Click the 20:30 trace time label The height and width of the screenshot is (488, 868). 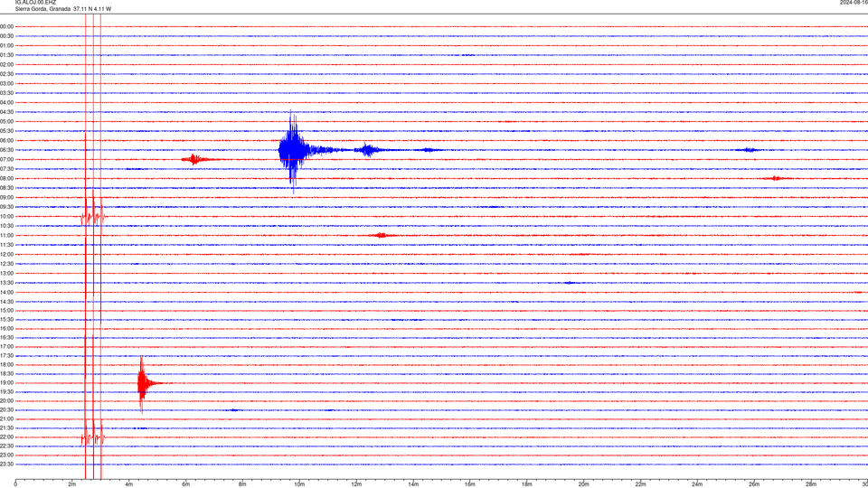[x=6, y=410]
